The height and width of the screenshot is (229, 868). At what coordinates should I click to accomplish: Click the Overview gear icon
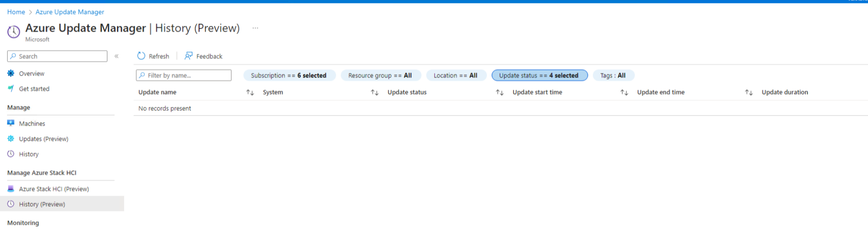click(11, 73)
